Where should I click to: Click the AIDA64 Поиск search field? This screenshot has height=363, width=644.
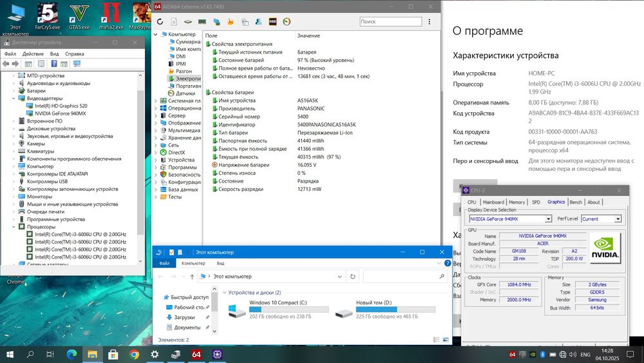pyautogui.click(x=391, y=22)
